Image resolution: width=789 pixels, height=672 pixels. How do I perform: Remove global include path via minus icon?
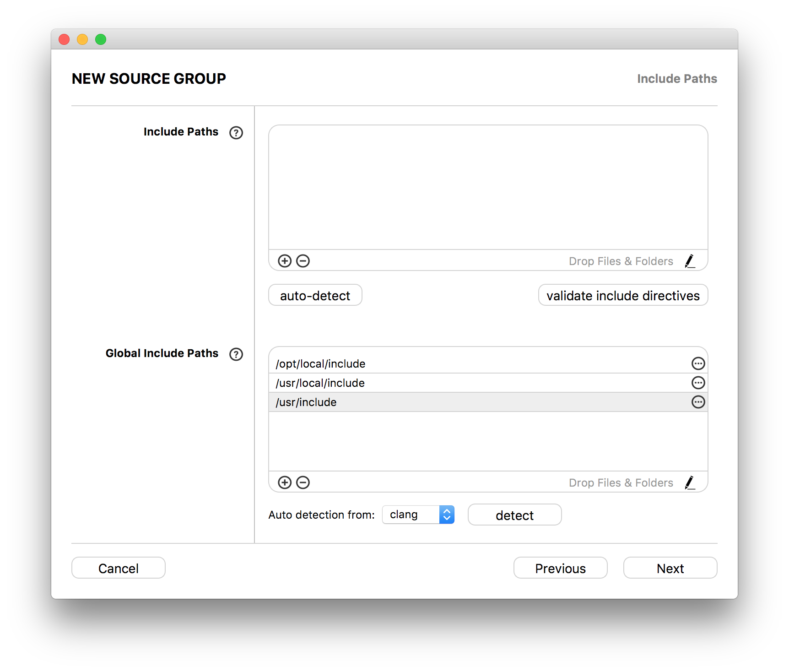(303, 482)
